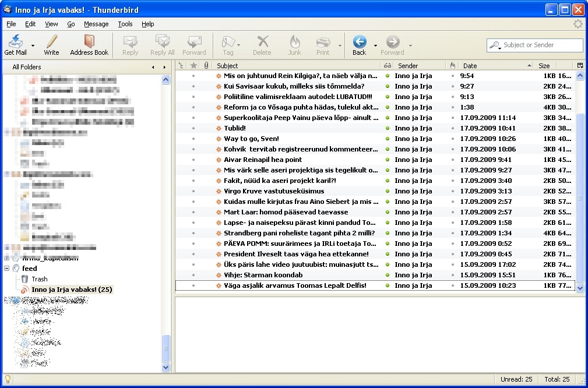The height and width of the screenshot is (388, 588).
Task: Sort messages by Size column
Action: (546, 66)
